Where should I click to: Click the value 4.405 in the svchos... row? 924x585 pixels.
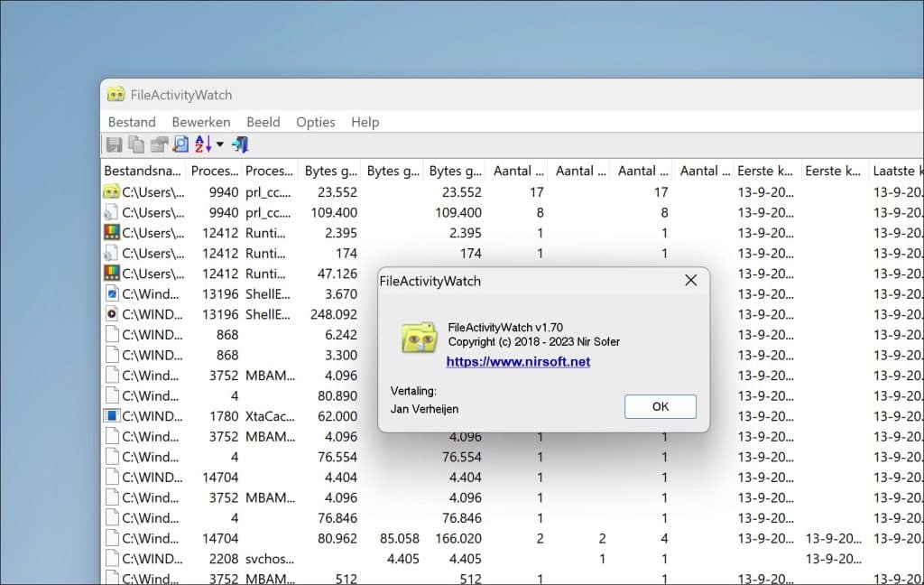click(x=403, y=559)
